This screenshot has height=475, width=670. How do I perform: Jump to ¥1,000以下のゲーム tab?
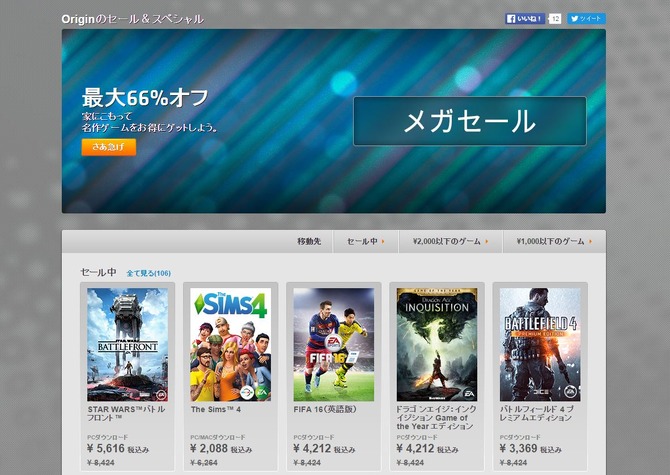554,241
